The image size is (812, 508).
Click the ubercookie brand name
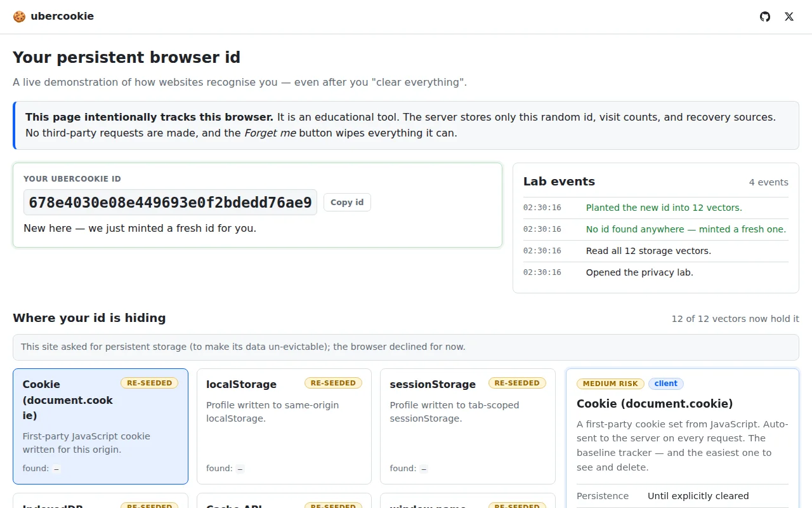click(x=62, y=17)
